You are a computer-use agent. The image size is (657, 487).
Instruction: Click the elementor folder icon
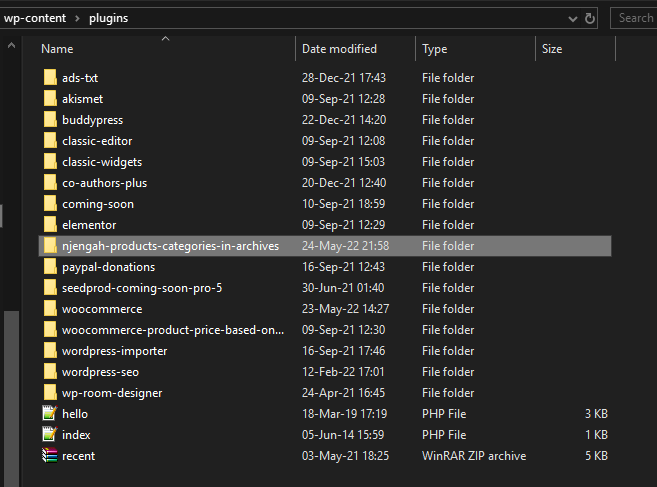pyautogui.click(x=50, y=225)
